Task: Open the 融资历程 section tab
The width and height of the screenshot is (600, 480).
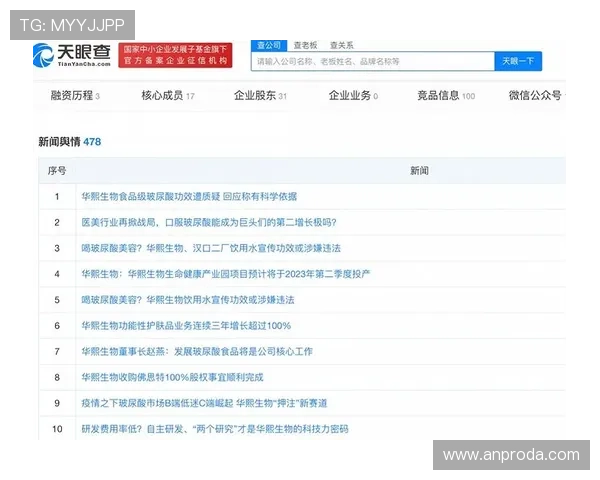Action: (x=75, y=95)
